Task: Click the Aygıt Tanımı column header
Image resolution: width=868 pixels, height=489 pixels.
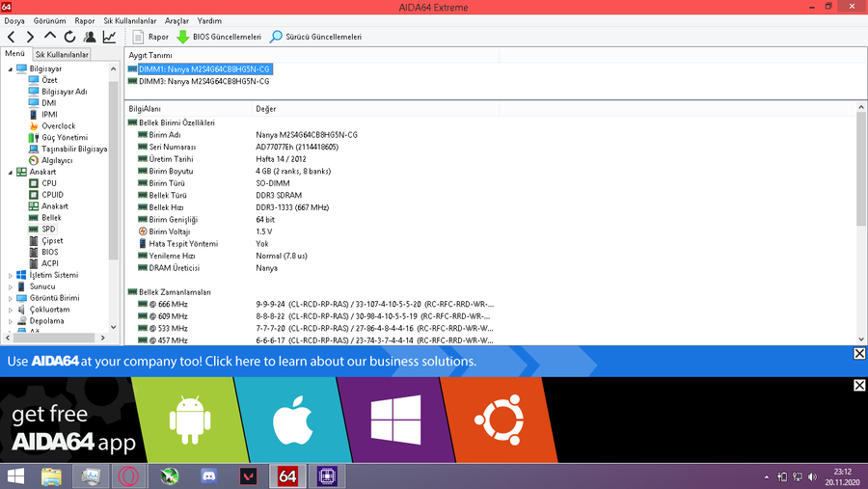Action: point(312,55)
